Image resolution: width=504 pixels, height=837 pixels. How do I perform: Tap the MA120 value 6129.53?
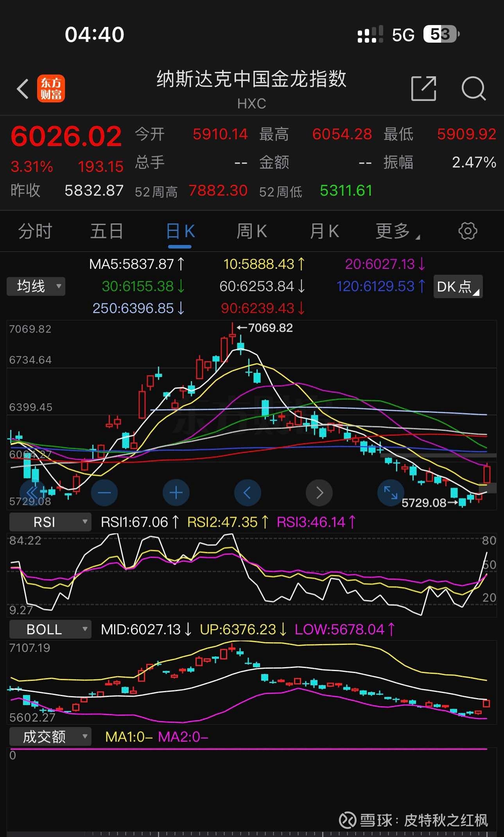(x=381, y=286)
